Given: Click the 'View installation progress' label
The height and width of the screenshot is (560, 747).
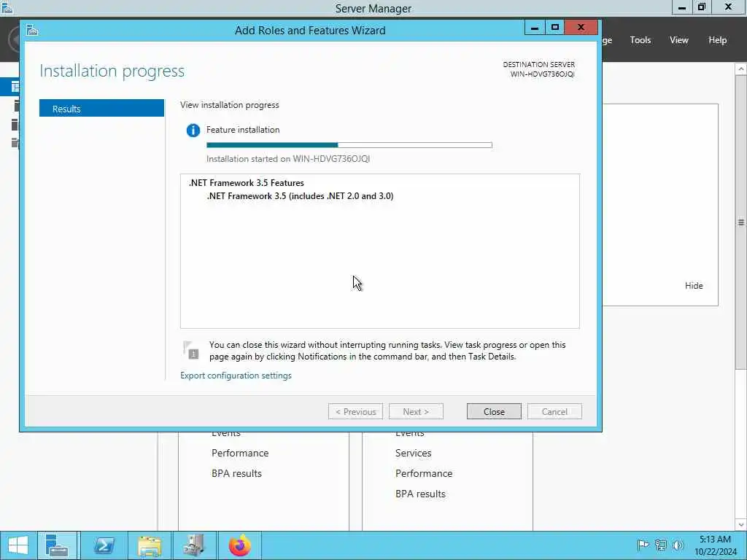Looking at the screenshot, I should 230,105.
